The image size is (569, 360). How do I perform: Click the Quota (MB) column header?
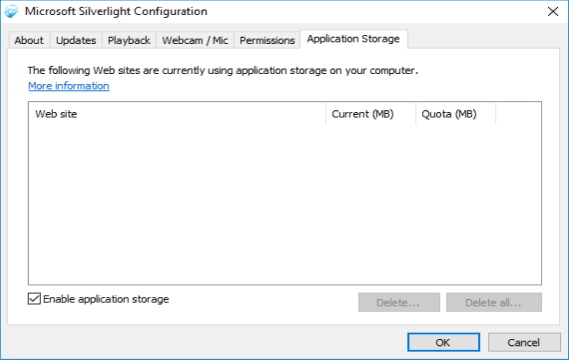point(455,114)
